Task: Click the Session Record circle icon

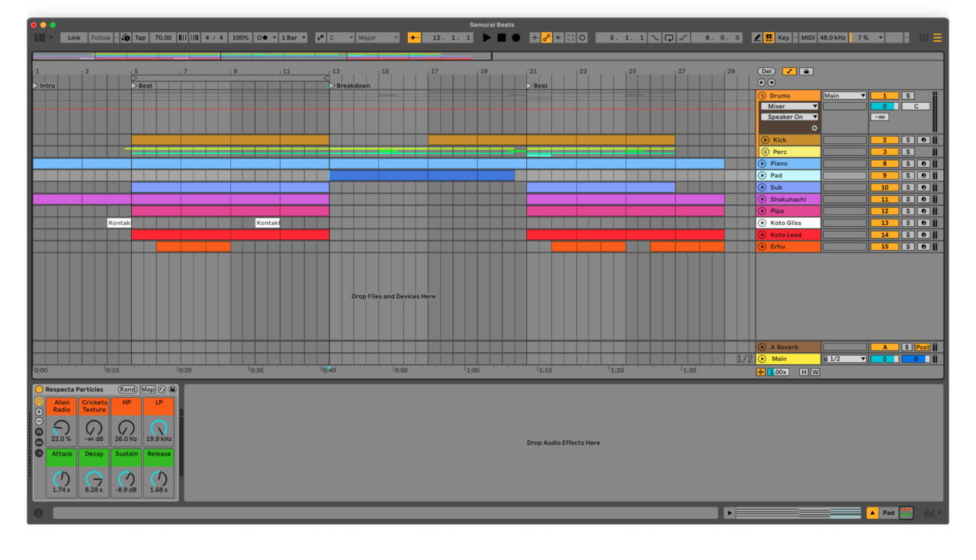Action: pyautogui.click(x=583, y=37)
